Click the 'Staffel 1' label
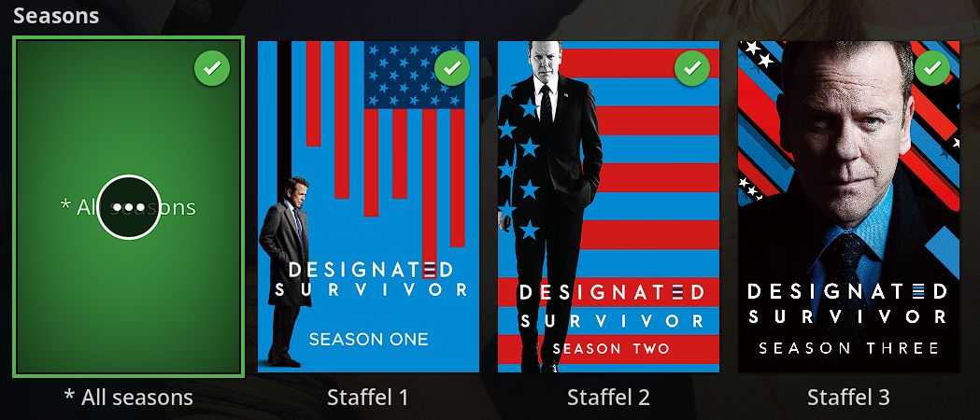This screenshot has width=980, height=420. (x=367, y=397)
